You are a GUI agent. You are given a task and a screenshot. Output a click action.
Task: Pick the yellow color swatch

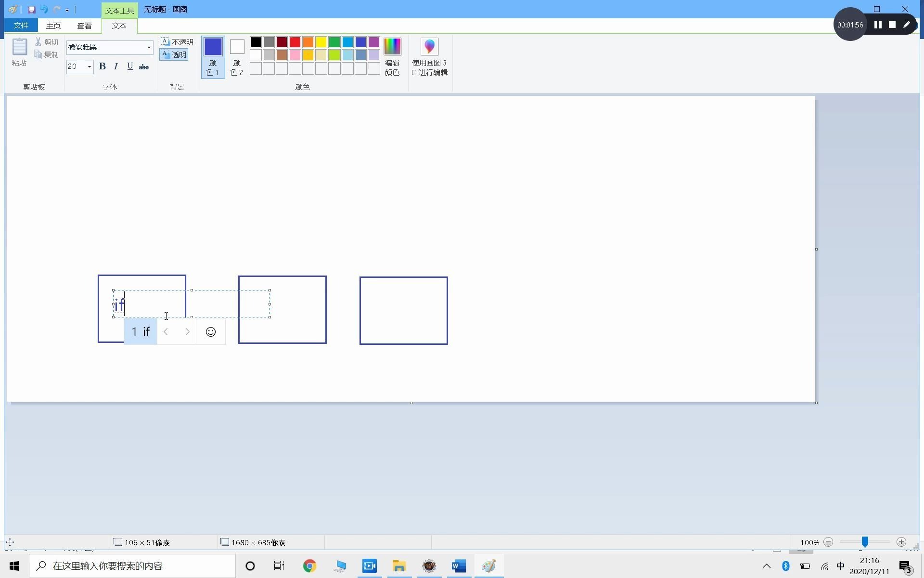321,42
